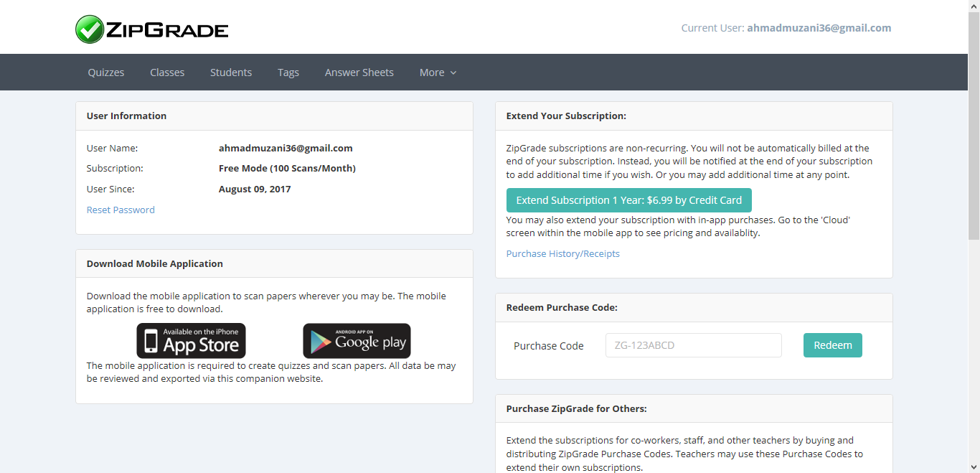
Task: Go to the Classes page
Action: [x=167, y=72]
